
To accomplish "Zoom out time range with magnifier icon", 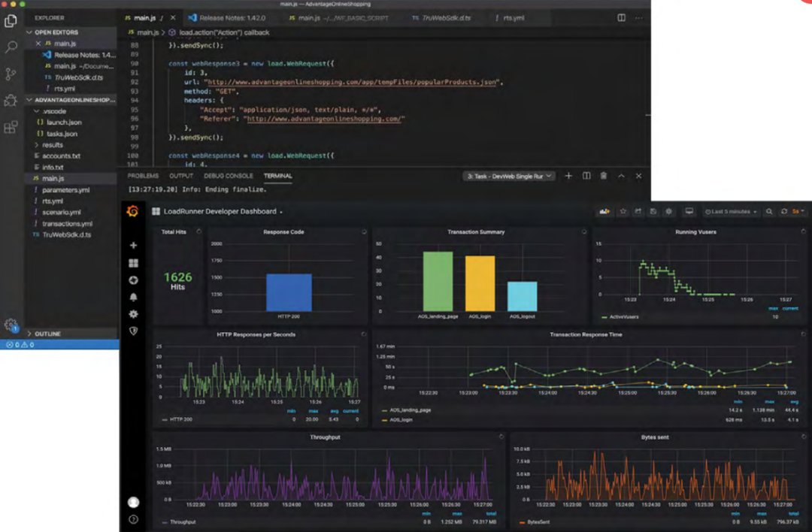I will (x=769, y=211).
